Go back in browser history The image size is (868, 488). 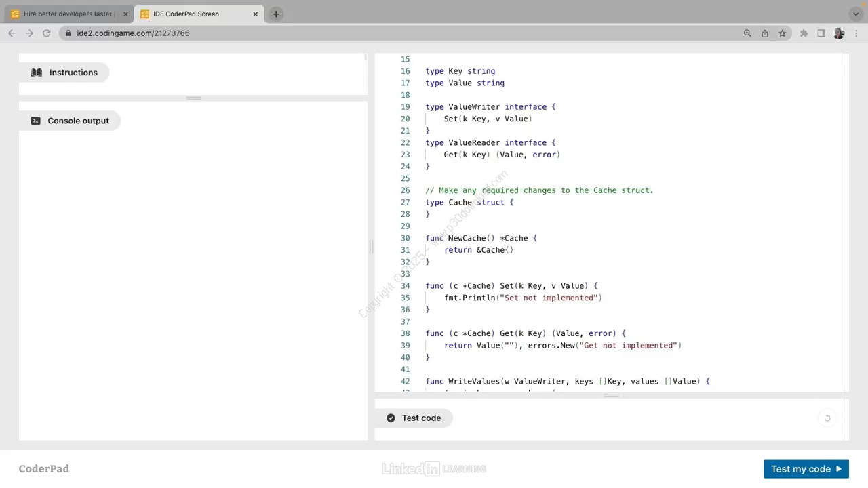[x=12, y=33]
